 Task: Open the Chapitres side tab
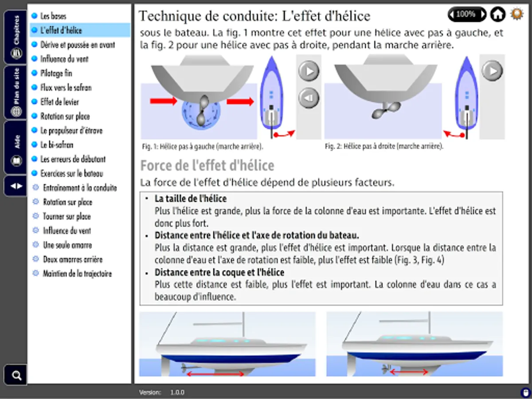16,38
